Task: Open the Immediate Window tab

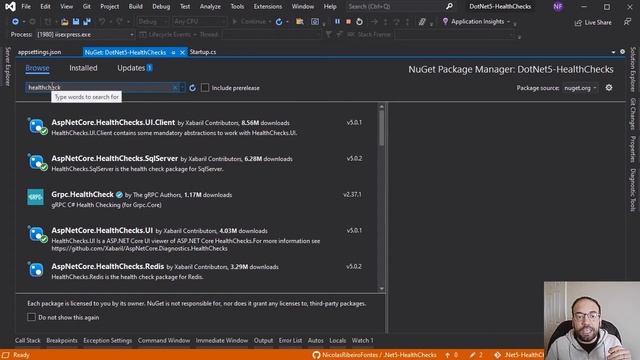Action: tap(222, 340)
